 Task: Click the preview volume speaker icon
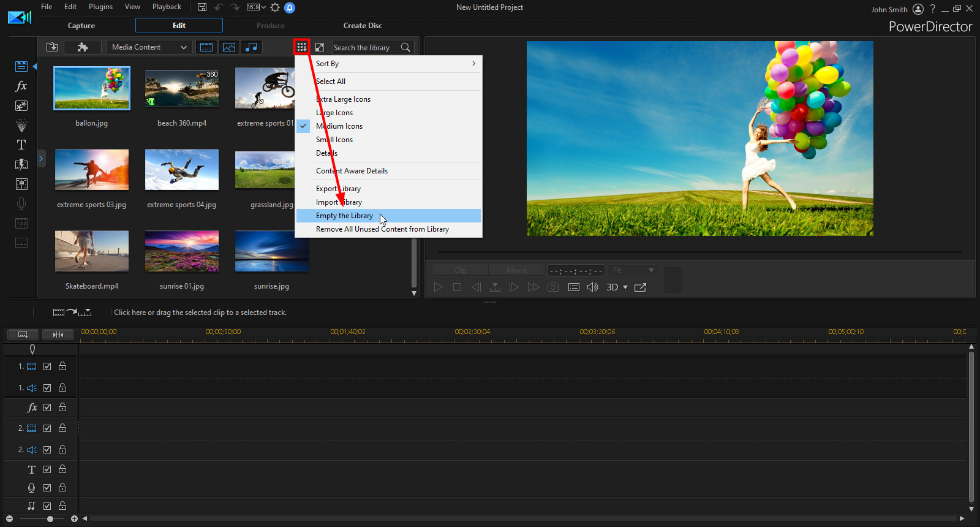pyautogui.click(x=592, y=287)
